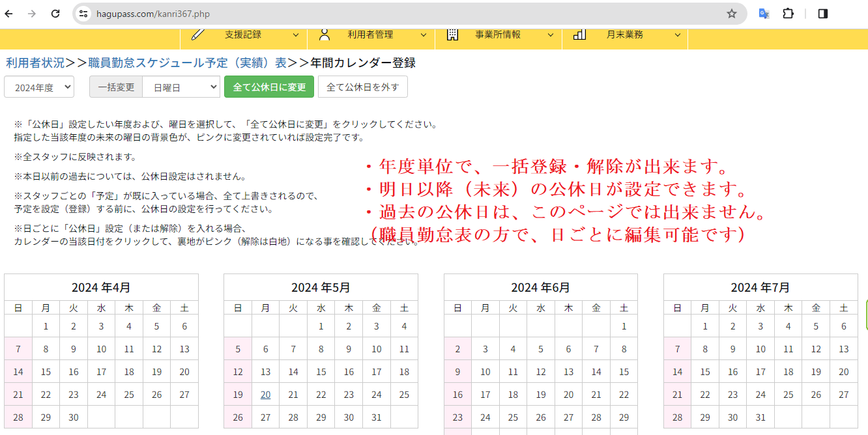Open the 2024年度 fiscal year dropdown
This screenshot has width=868, height=435.
[39, 87]
